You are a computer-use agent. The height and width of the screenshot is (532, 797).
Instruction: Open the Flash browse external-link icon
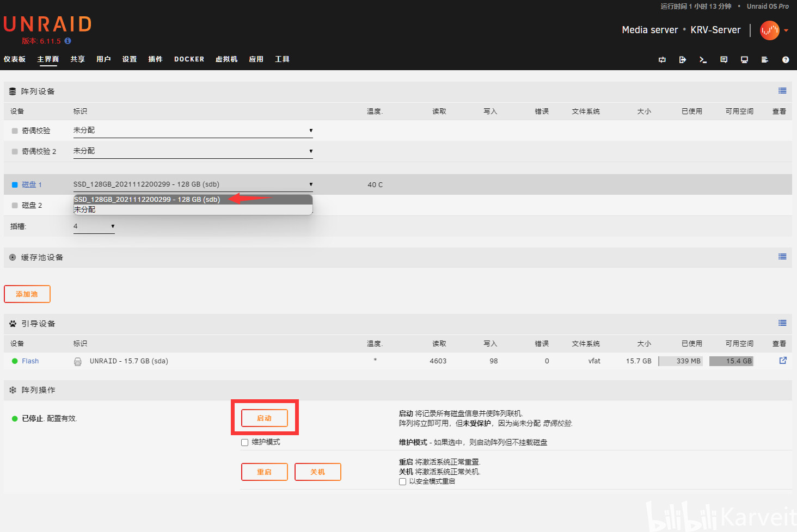(783, 361)
